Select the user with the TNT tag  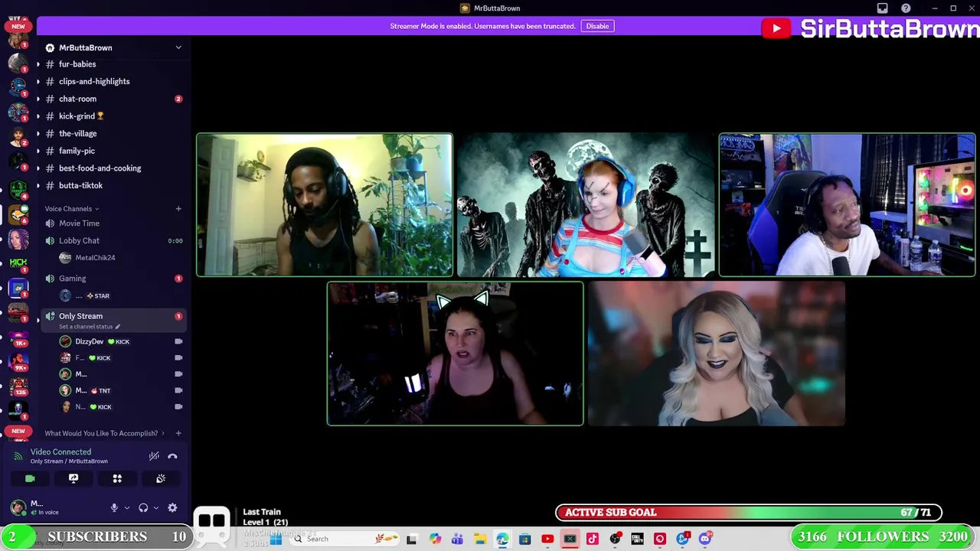[84, 390]
